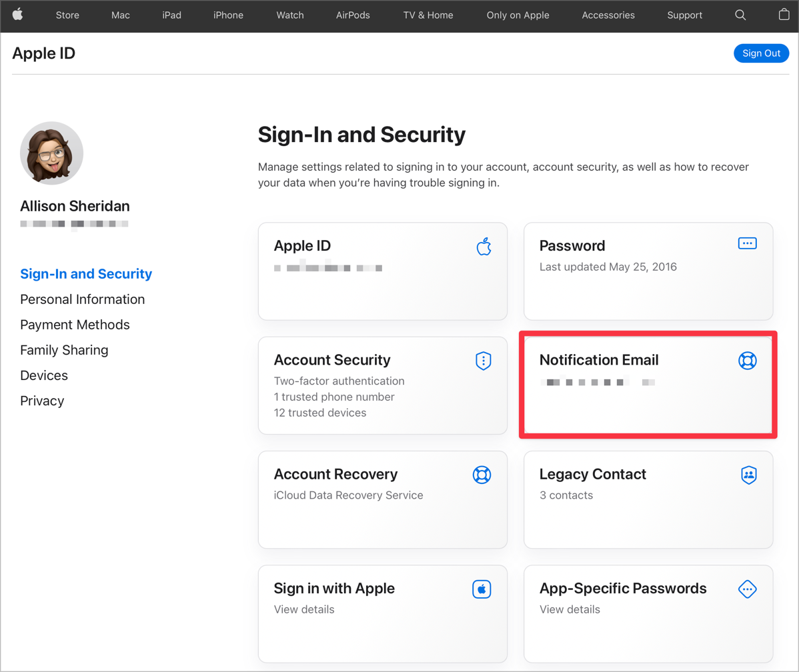Click the dots icon on Password card
Viewport: 799px width, 672px height.
coord(748,243)
